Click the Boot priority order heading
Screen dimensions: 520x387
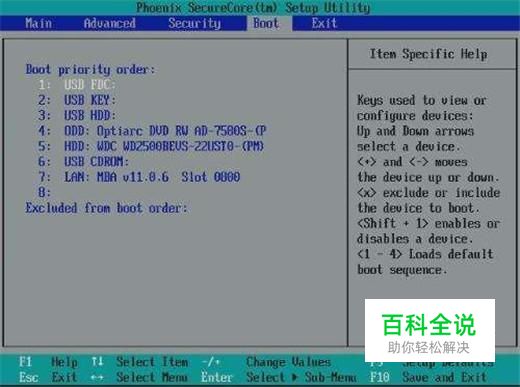[90, 70]
